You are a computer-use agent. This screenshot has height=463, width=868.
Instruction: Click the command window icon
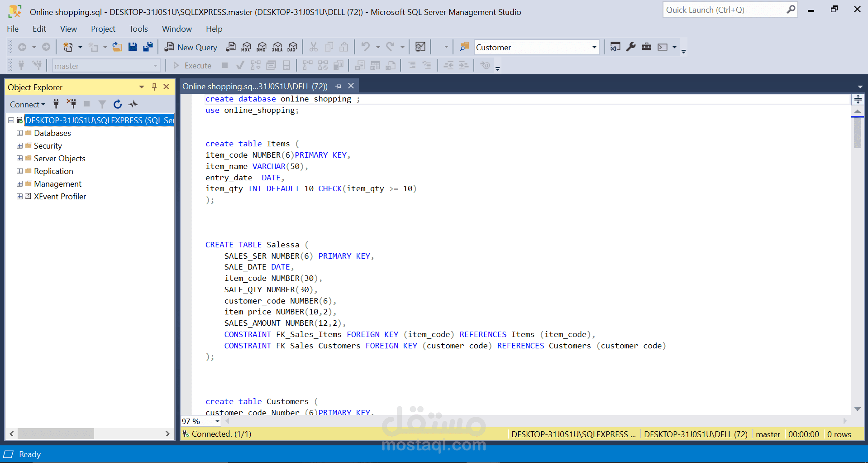coord(663,47)
